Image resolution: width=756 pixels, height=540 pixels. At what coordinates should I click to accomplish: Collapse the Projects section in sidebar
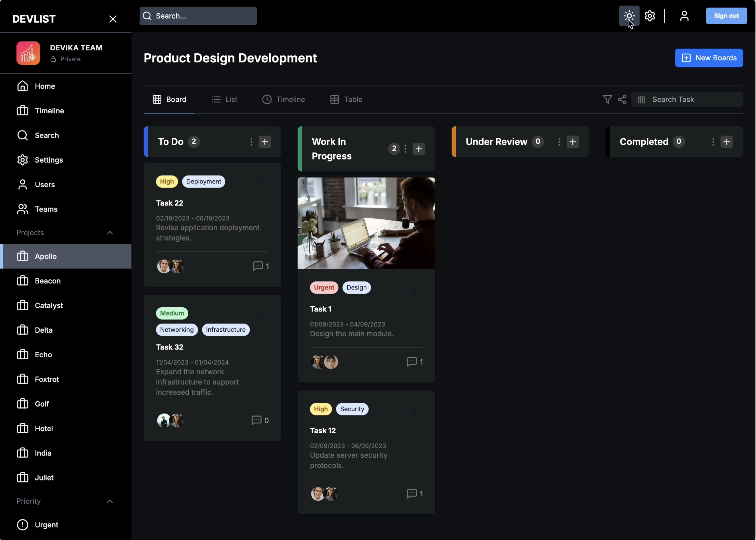[110, 232]
